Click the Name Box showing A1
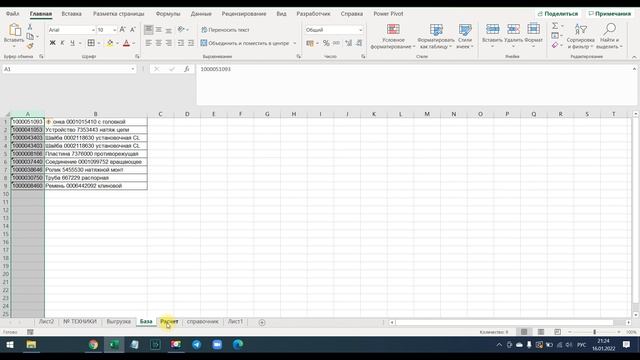640x360 pixels. click(x=66, y=69)
